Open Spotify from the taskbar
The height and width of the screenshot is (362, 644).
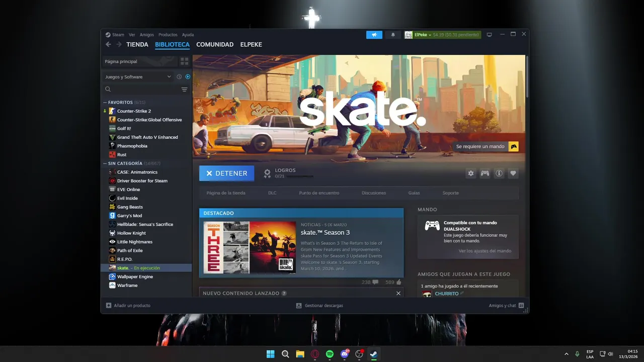click(x=330, y=354)
